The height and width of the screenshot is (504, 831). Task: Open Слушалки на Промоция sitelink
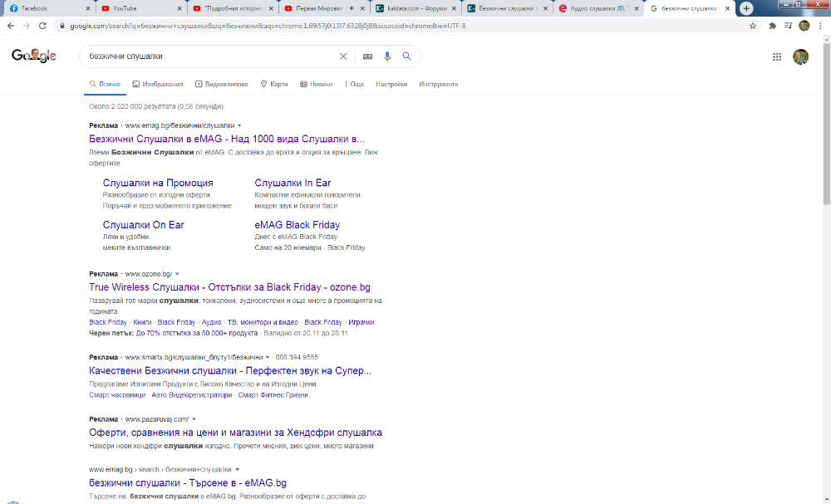[x=158, y=183]
